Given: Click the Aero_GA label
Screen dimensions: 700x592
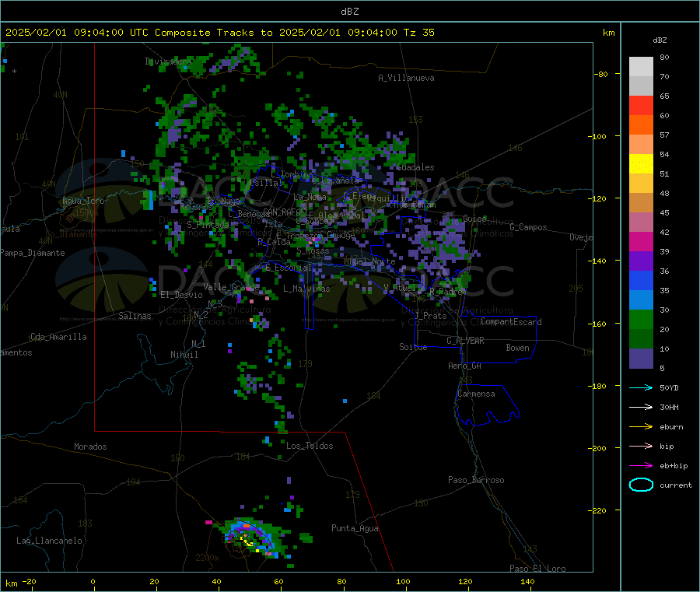Looking at the screenshot, I should [465, 366].
